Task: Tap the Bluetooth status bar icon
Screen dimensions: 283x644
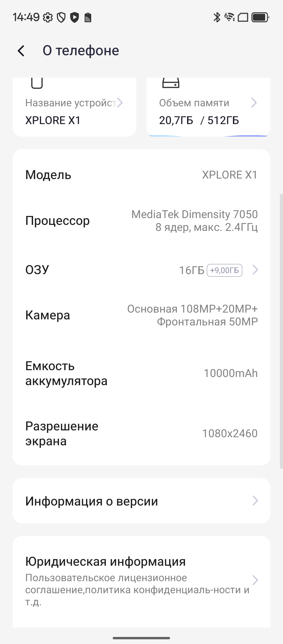Action: point(217,18)
